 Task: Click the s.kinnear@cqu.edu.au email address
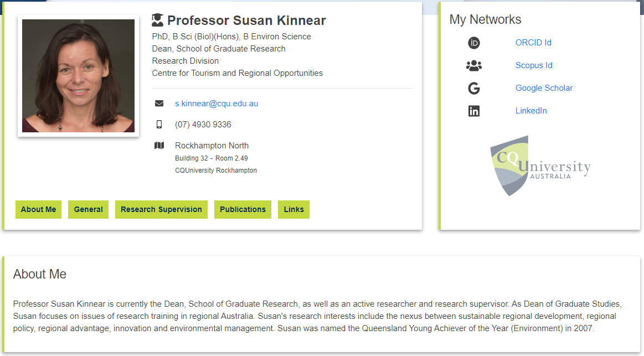click(217, 104)
